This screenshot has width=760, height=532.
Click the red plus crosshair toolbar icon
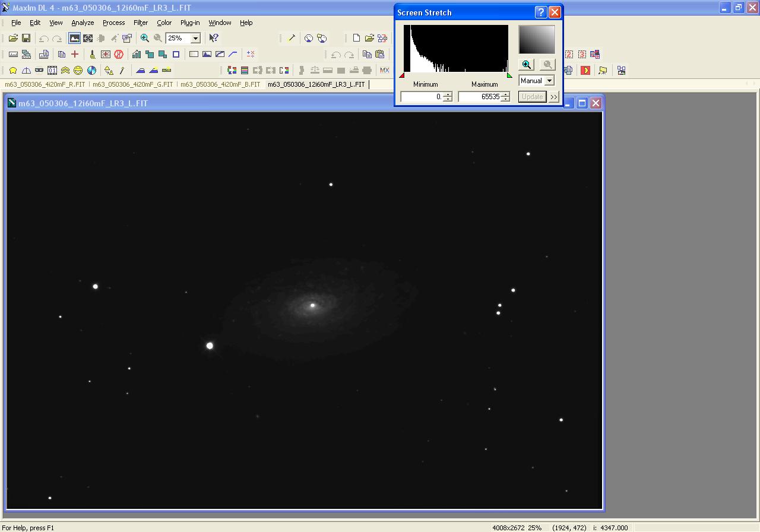point(75,54)
